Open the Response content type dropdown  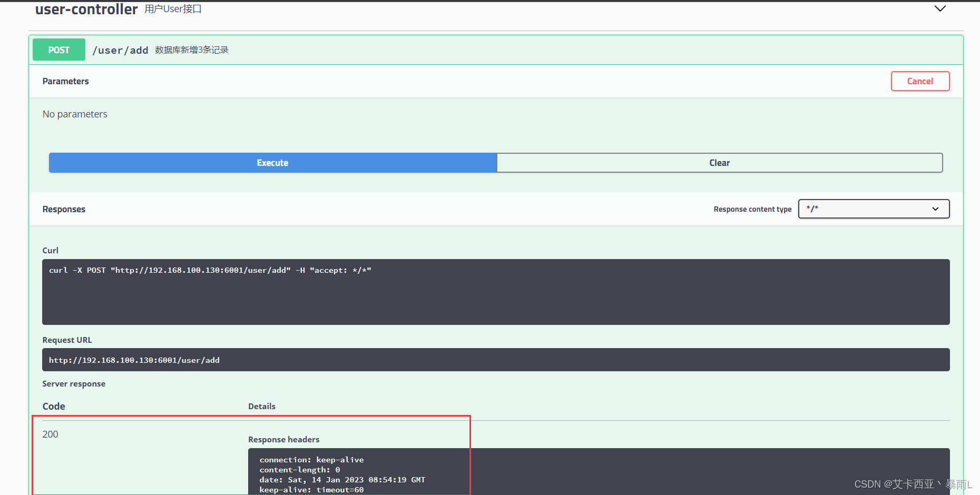(874, 209)
